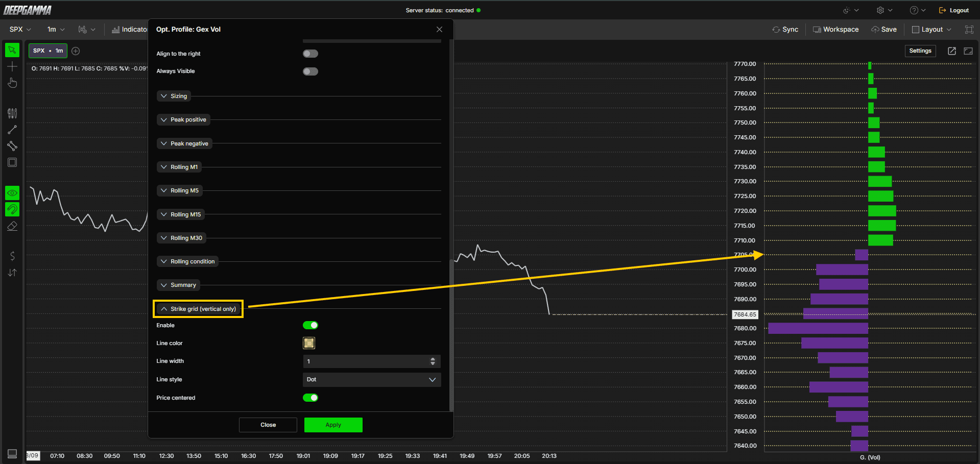This screenshot has height=464, width=980.
Task: Expand the Rolling M1 section
Action: pyautogui.click(x=179, y=167)
